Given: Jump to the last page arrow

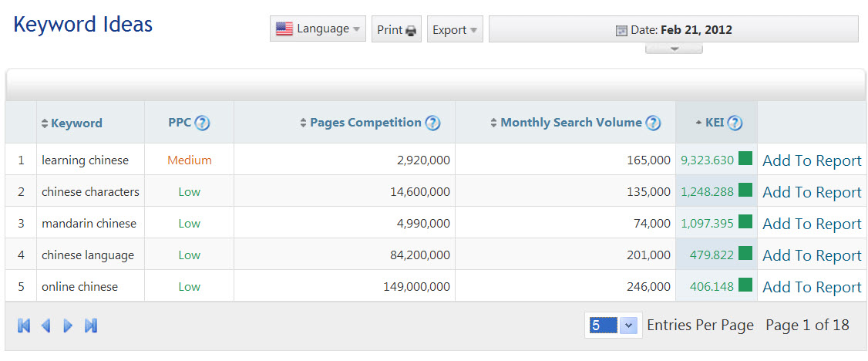Looking at the screenshot, I should (90, 326).
